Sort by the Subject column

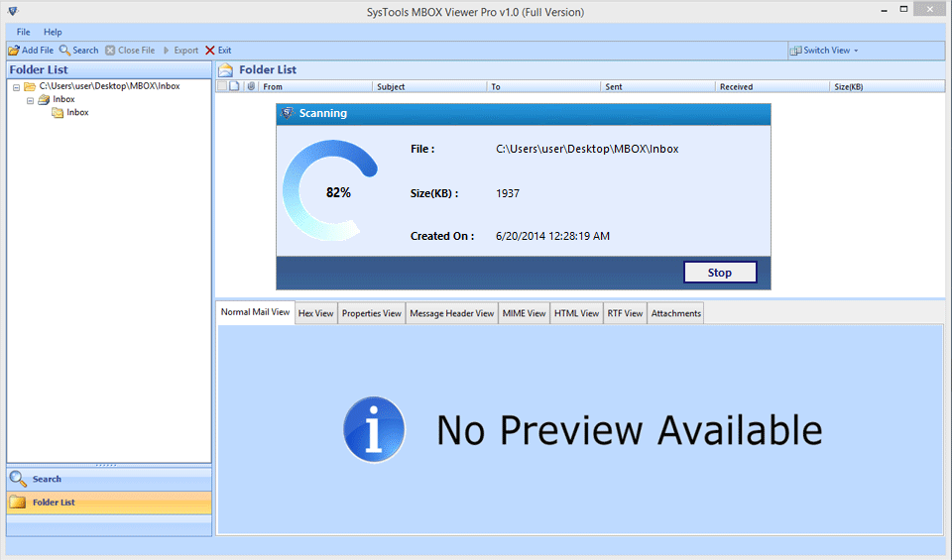(x=429, y=87)
